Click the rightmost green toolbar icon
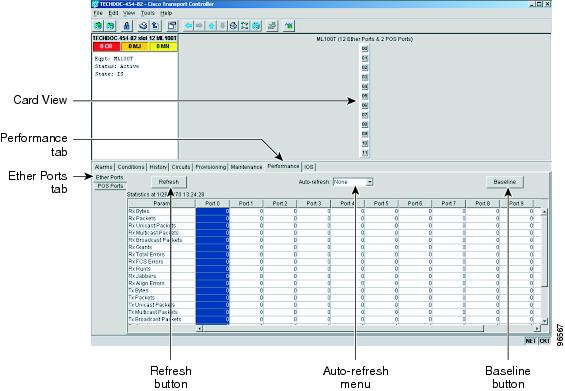This screenshot has height=391, width=565. coord(289,26)
